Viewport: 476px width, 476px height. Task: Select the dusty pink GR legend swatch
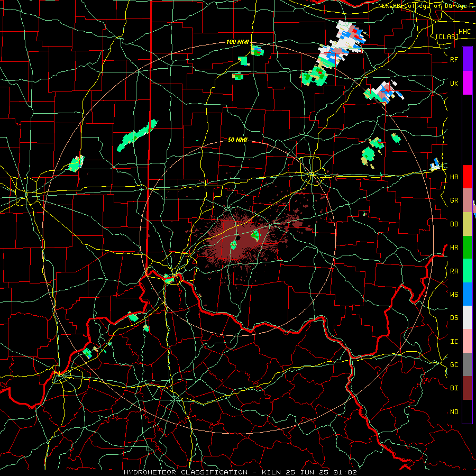(467, 200)
